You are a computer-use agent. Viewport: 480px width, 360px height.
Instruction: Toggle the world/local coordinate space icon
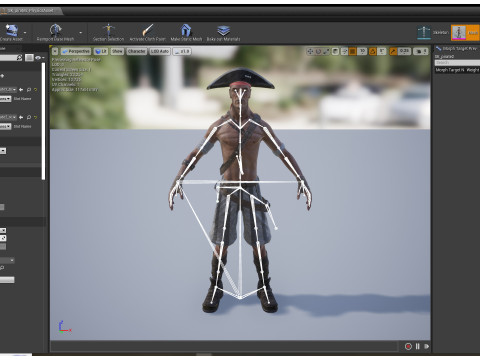pyautogui.click(x=336, y=51)
